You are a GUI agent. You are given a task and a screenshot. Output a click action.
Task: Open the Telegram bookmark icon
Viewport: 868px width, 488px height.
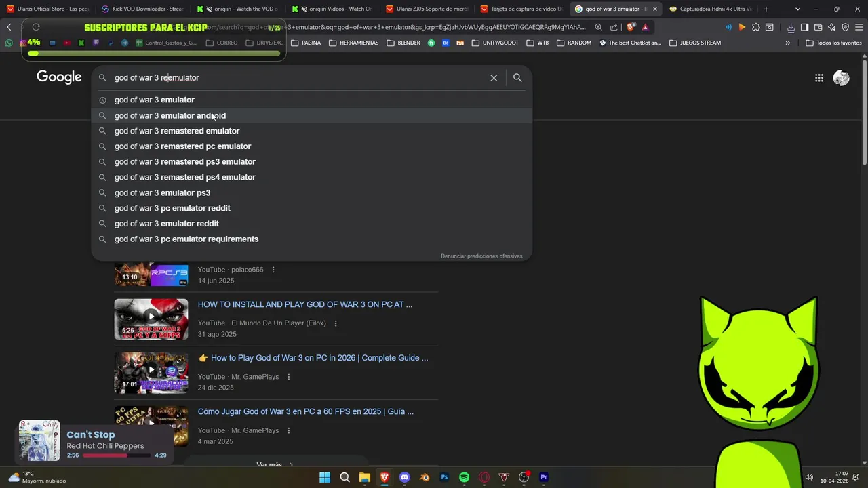click(125, 43)
